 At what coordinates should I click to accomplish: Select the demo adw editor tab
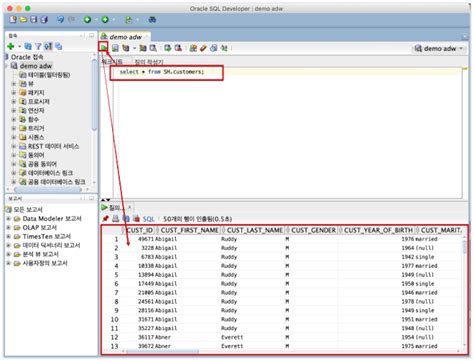point(125,37)
